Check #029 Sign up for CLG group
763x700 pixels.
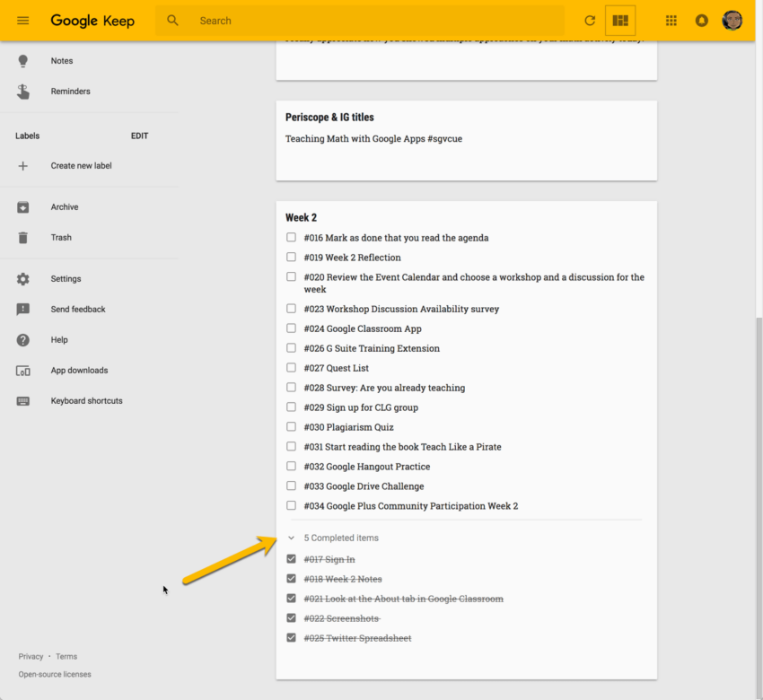click(x=291, y=407)
